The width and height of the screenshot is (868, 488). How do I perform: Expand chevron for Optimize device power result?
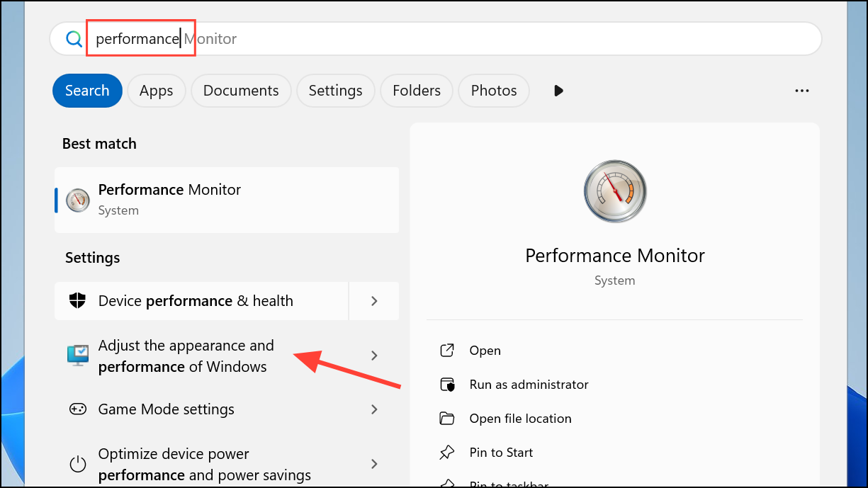[x=374, y=464]
